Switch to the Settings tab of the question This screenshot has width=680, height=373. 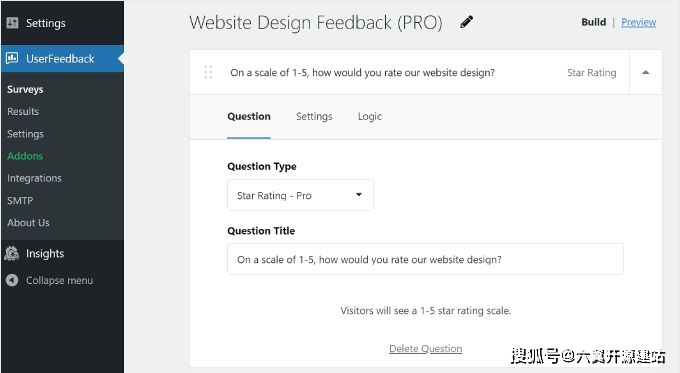tap(314, 116)
